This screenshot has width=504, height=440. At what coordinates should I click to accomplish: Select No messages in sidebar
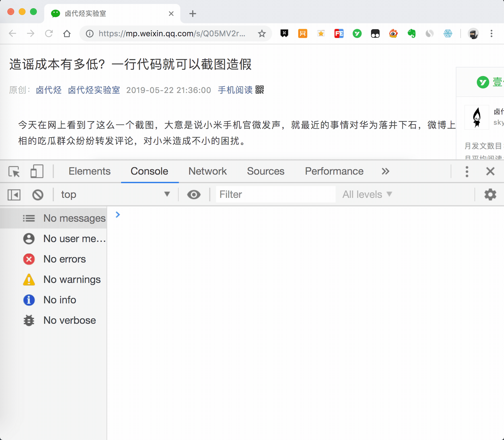[x=54, y=218]
